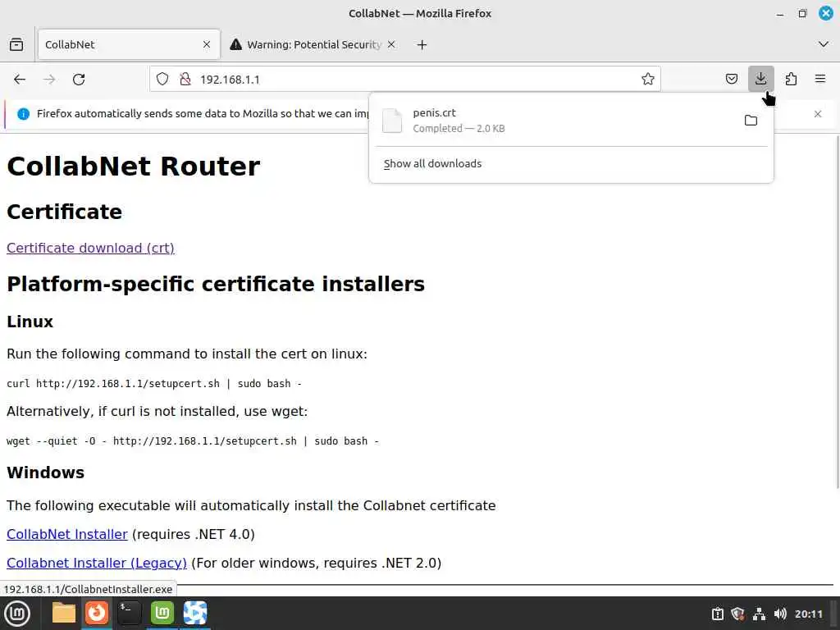Open the volume control tray icon

tap(780, 614)
